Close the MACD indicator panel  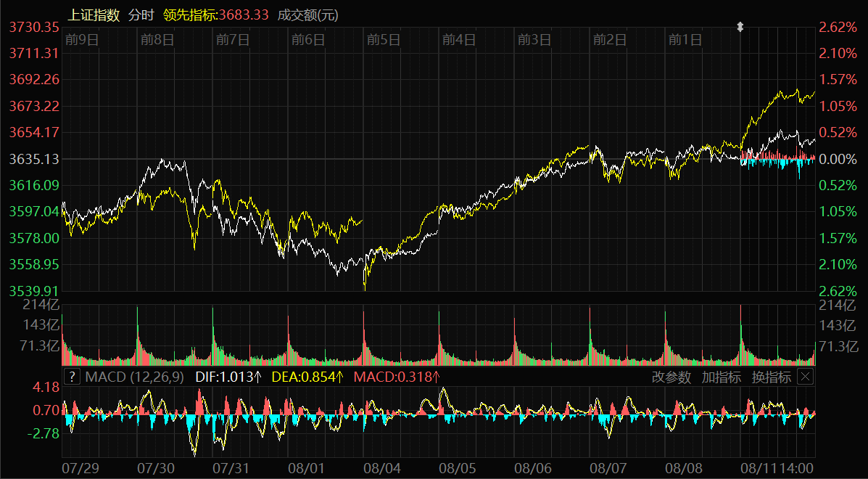coord(805,377)
